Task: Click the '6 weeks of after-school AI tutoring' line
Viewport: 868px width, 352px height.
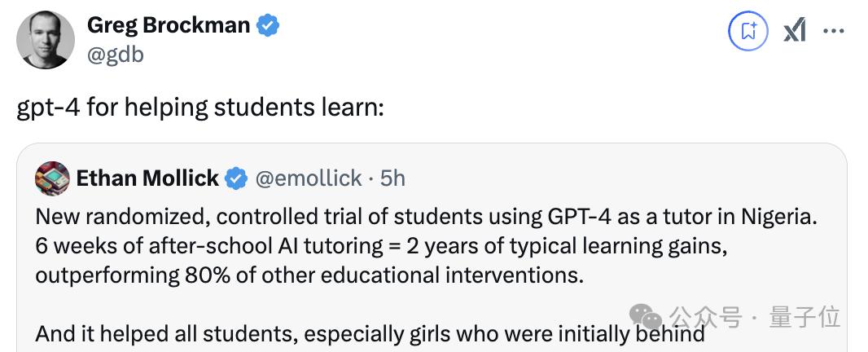Action: 381,246
